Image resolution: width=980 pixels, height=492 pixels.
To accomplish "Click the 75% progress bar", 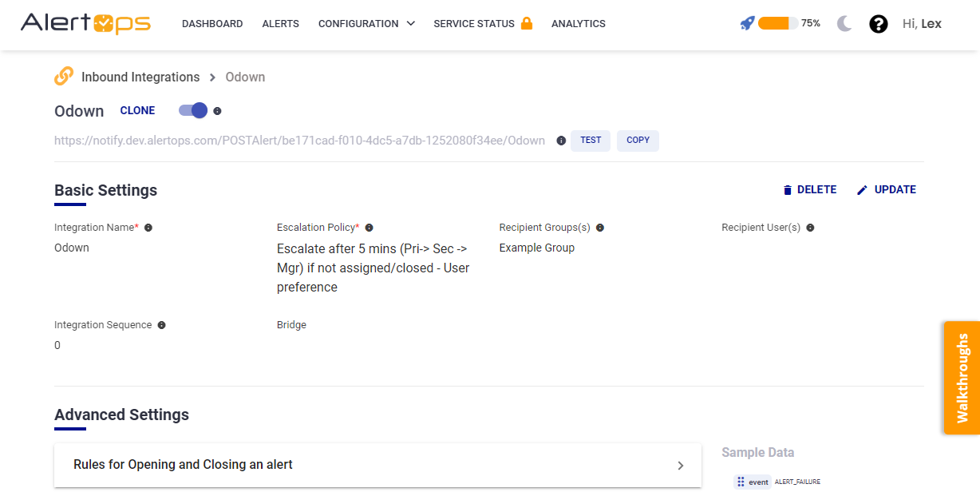I will [x=777, y=23].
